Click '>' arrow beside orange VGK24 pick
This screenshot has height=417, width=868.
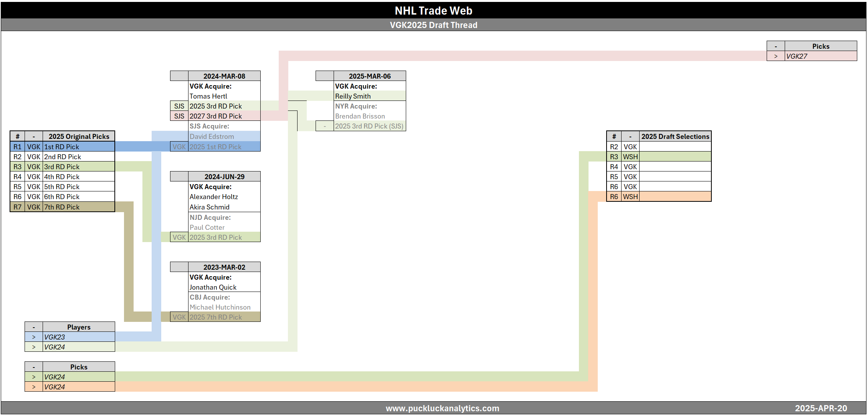[34, 387]
